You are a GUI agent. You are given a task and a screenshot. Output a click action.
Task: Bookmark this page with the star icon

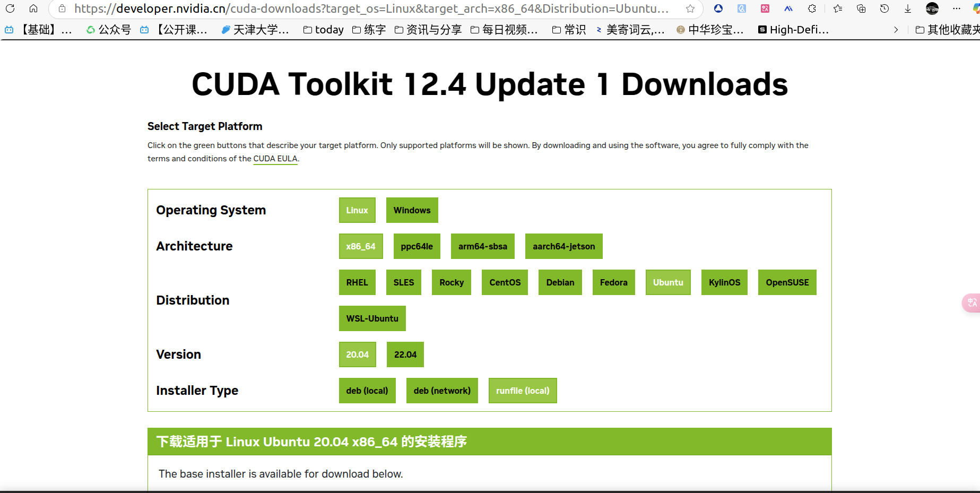pyautogui.click(x=690, y=8)
